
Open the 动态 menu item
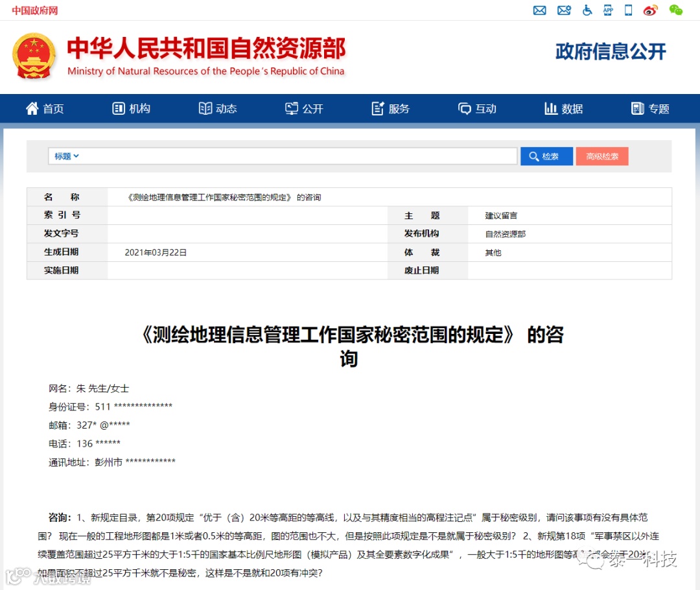(x=226, y=108)
